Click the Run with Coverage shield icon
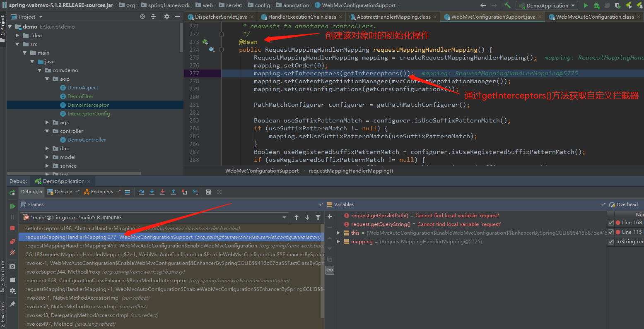 coord(618,5)
